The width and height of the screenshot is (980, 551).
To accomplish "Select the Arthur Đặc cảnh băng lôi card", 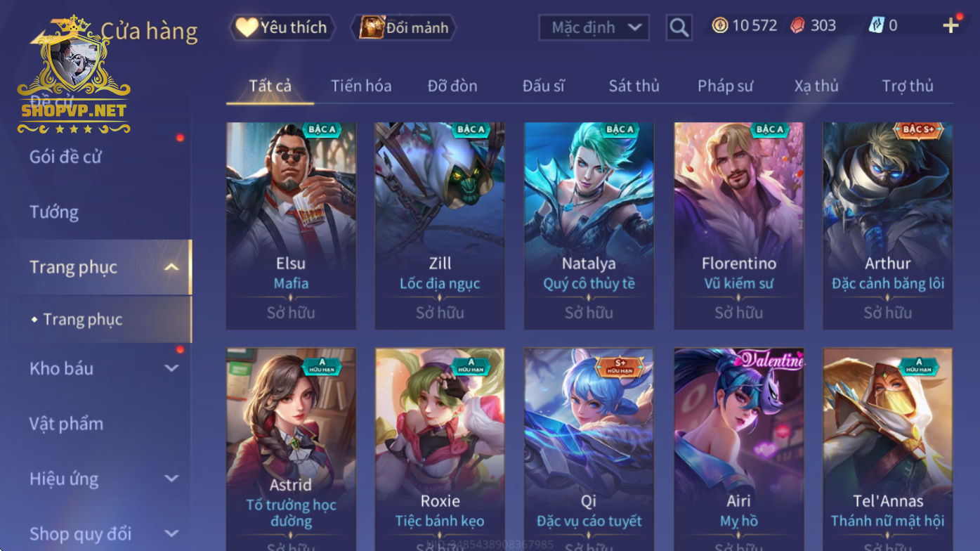I will click(x=888, y=226).
